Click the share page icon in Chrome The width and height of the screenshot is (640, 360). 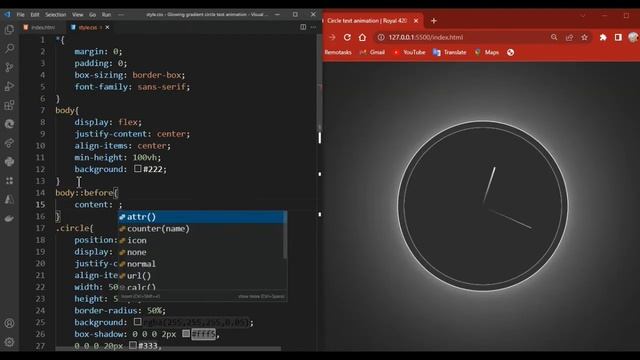(569, 37)
